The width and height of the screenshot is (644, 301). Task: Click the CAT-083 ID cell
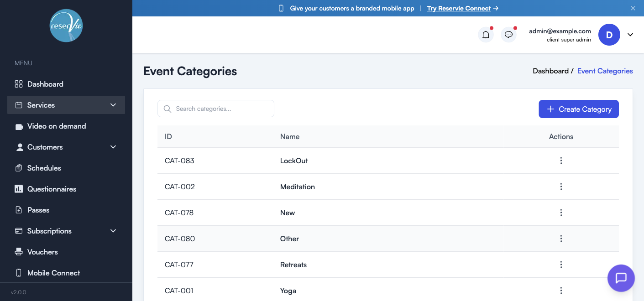click(x=179, y=161)
